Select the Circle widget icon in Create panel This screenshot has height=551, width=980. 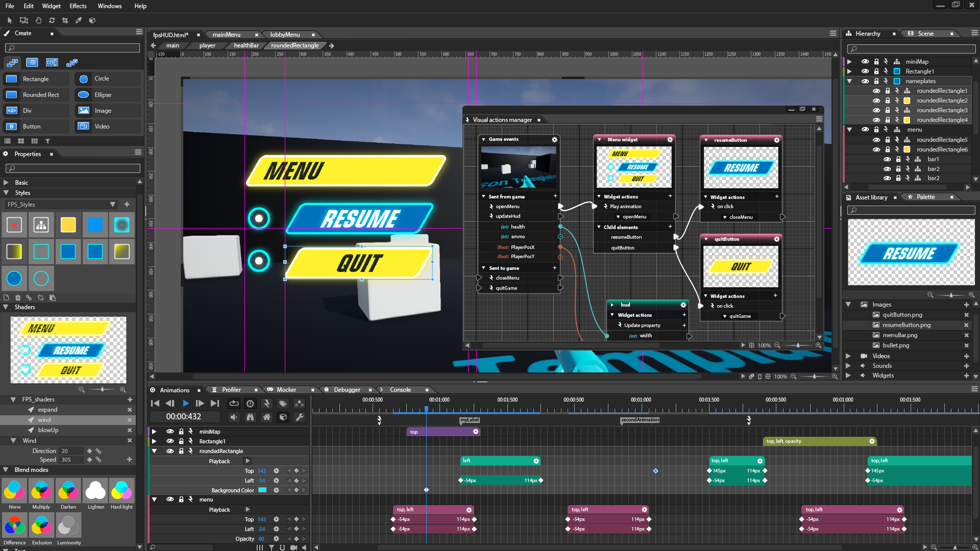coord(84,79)
